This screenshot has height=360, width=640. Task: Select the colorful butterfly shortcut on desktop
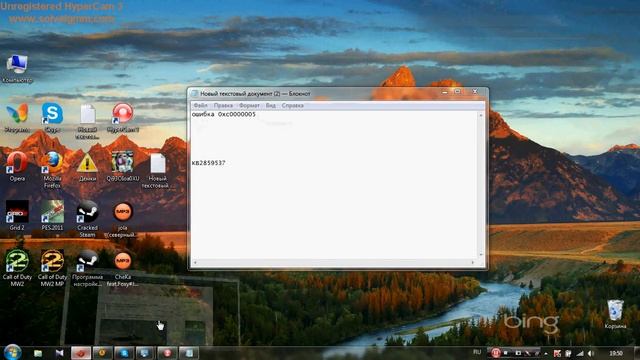point(17,118)
